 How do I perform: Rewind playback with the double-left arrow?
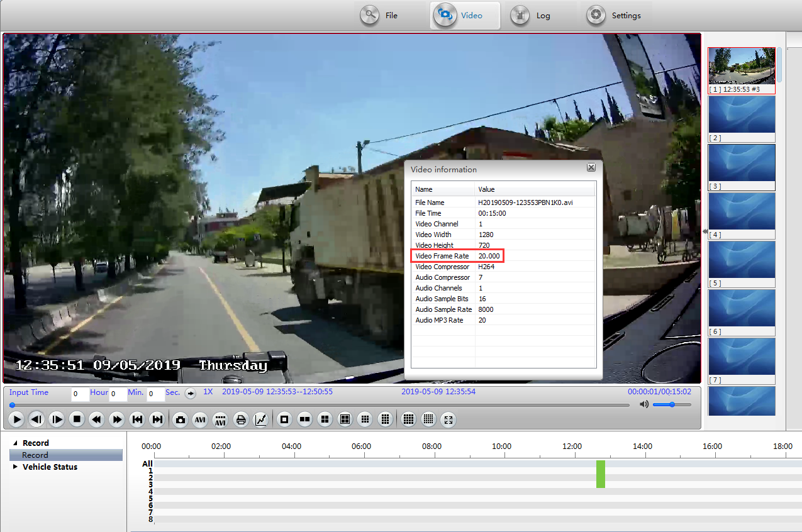click(96, 419)
